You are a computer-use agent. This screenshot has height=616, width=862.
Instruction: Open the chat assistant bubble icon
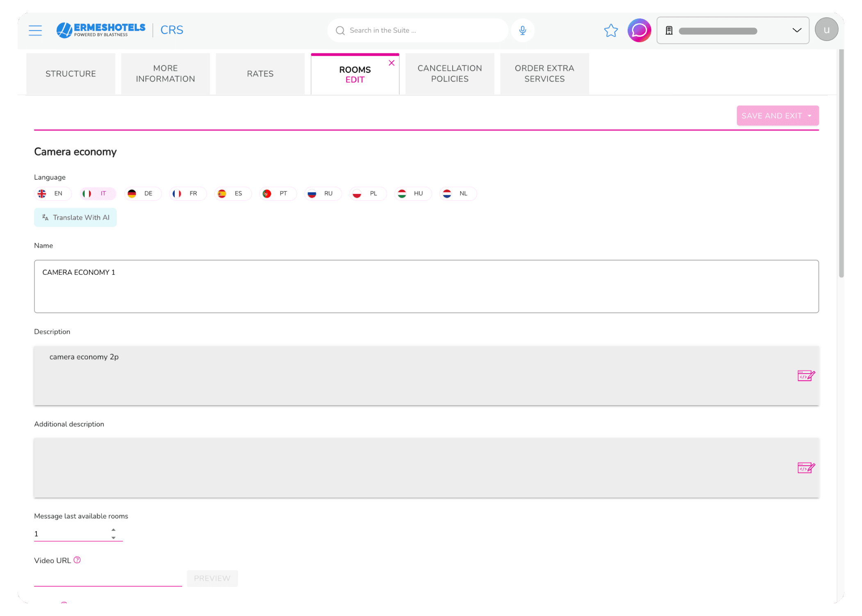click(639, 30)
